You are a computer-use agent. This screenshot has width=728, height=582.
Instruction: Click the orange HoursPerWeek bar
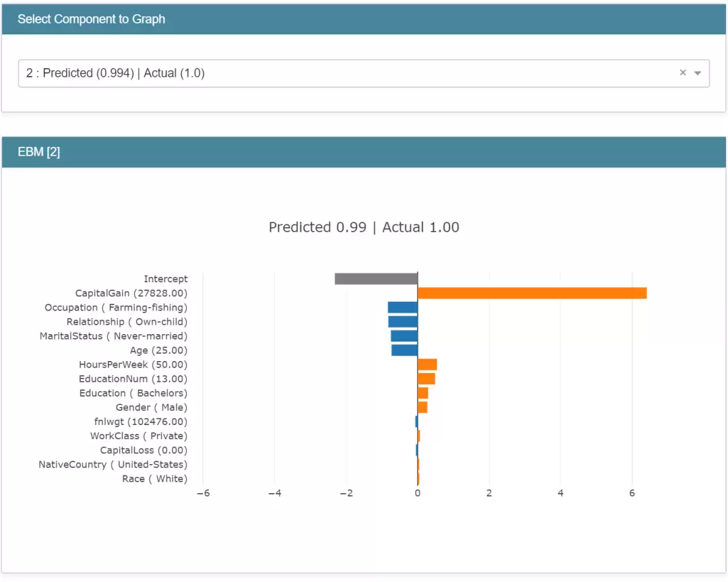point(427,364)
